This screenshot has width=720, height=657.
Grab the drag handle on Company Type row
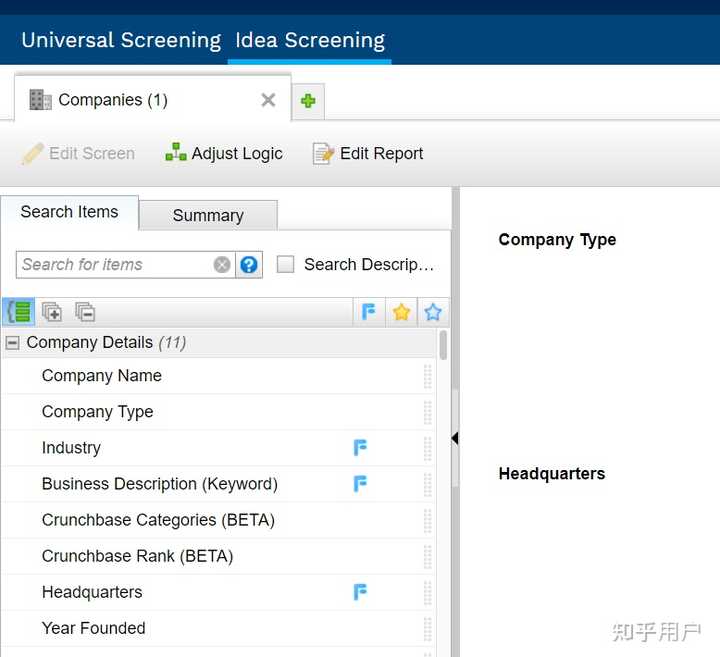(428, 412)
